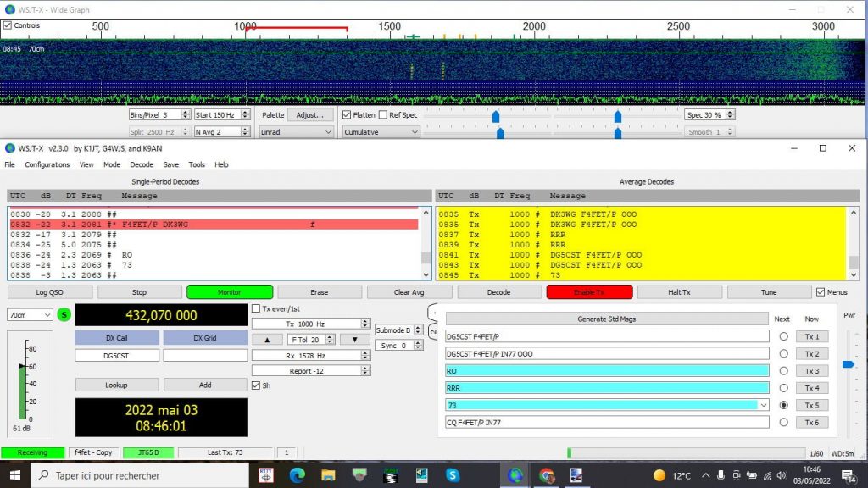Select Next radio for RRR message
The image size is (868, 488).
783,388
